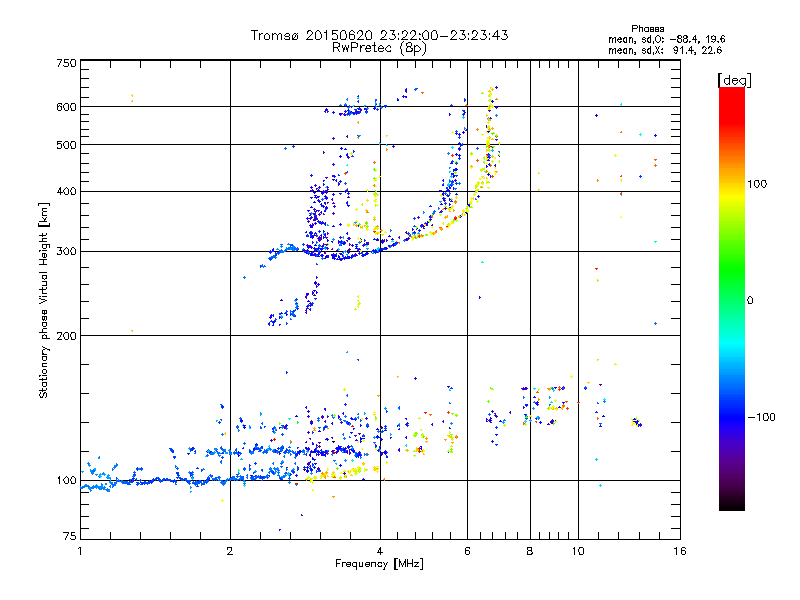The image size is (800, 600).
Task: Click the x-axis tick label '1'
Action: click(80, 552)
